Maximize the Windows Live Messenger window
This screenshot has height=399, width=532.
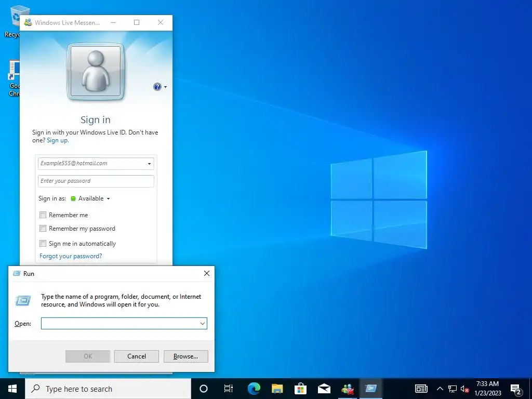pyautogui.click(x=137, y=23)
